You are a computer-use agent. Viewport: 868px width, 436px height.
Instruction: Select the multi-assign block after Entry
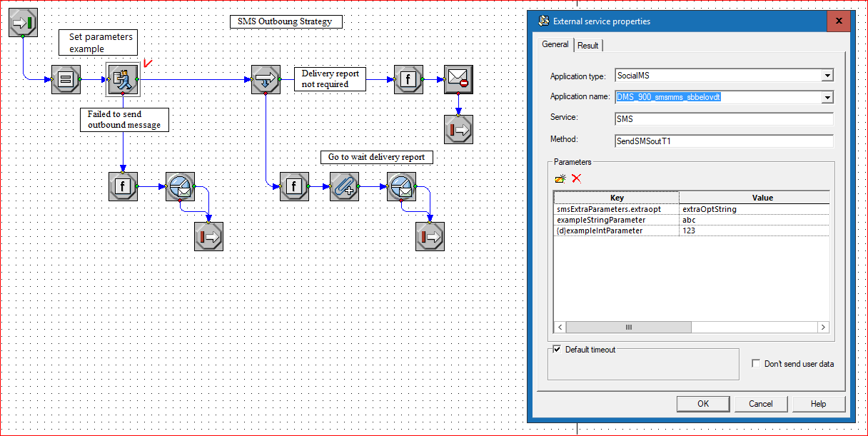coord(65,79)
